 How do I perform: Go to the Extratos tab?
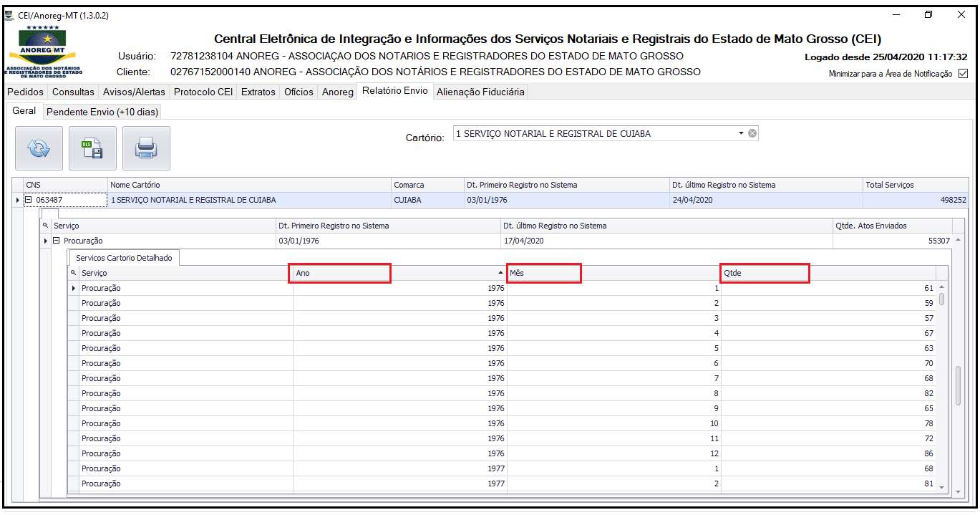pyautogui.click(x=258, y=92)
